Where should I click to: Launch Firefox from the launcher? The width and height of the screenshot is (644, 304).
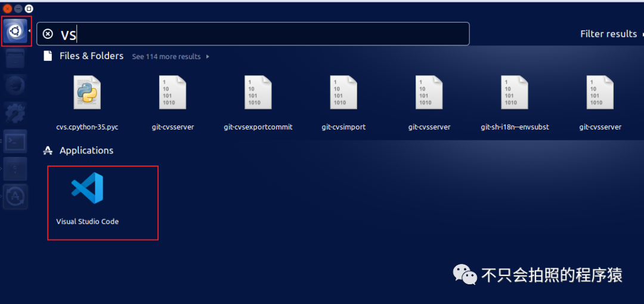tap(15, 85)
